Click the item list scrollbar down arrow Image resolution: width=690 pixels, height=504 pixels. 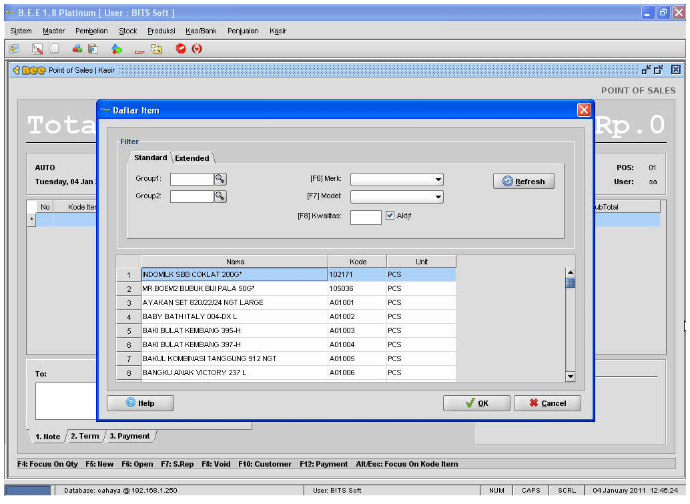[570, 376]
